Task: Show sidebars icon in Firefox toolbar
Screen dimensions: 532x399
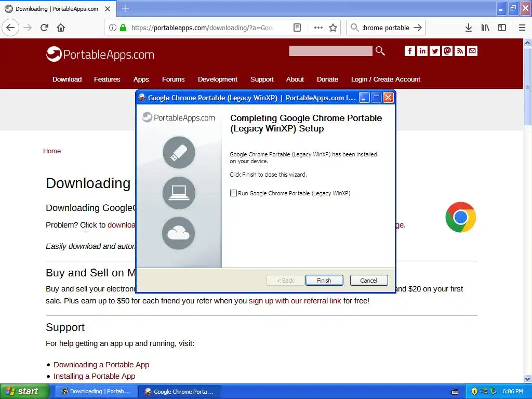Action: coord(502,28)
